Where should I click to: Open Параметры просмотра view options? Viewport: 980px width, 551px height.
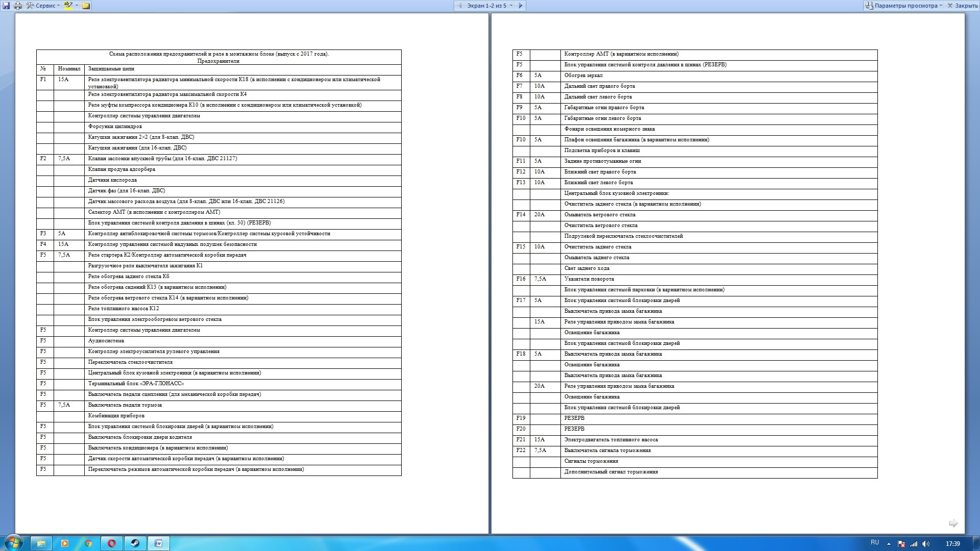click(904, 6)
